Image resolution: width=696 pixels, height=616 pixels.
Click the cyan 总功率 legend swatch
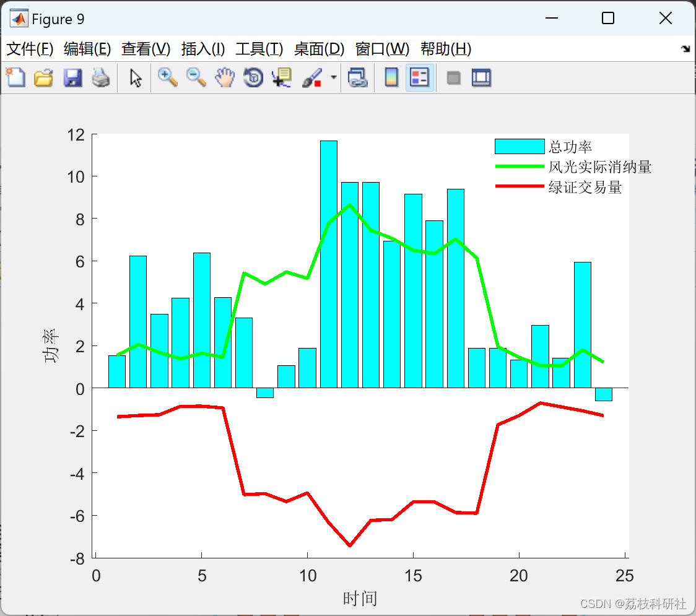520,147
